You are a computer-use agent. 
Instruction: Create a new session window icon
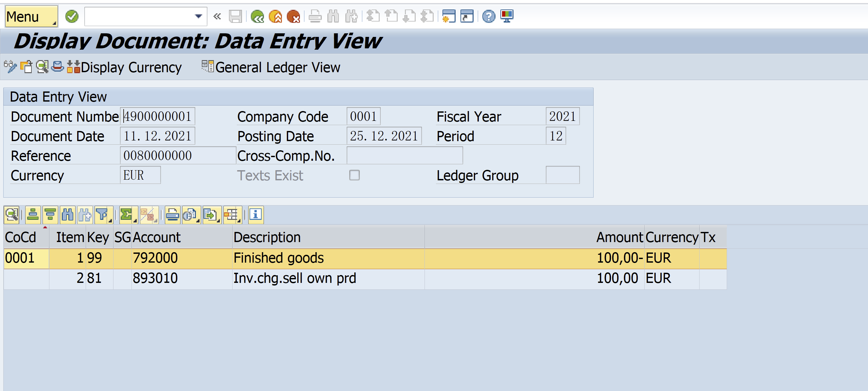coord(449,16)
